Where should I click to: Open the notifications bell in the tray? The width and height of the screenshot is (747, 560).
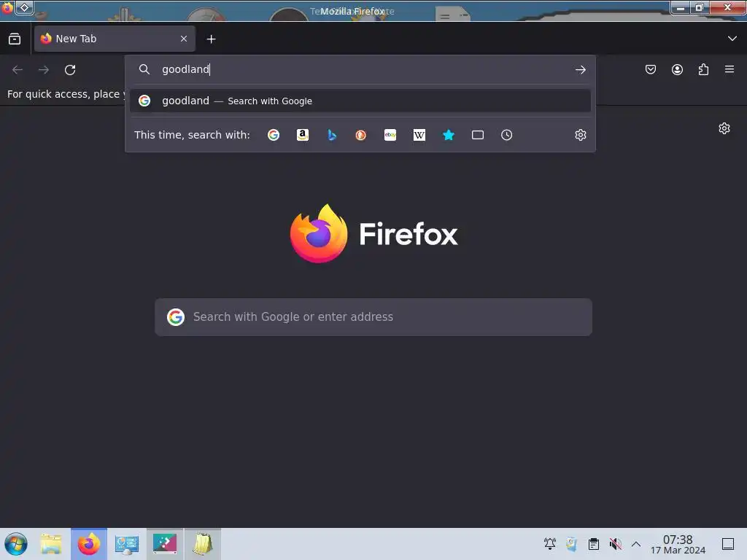click(550, 544)
